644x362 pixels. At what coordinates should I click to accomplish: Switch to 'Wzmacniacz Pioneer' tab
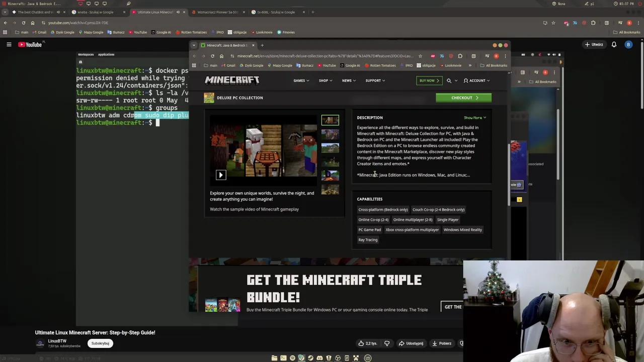(217, 12)
